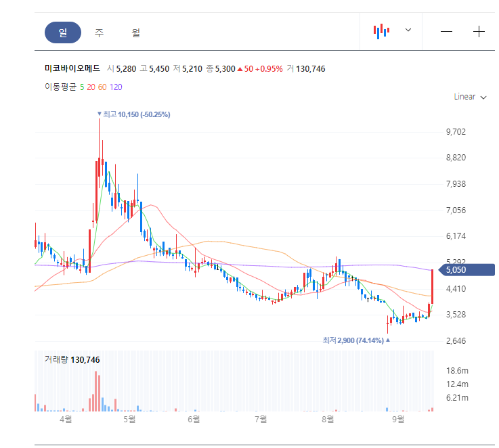Click the 이동평균 label

click(x=60, y=87)
